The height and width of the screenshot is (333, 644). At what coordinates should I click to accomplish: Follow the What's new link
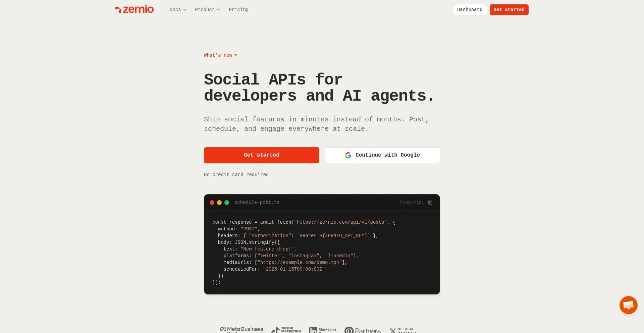[220, 55]
